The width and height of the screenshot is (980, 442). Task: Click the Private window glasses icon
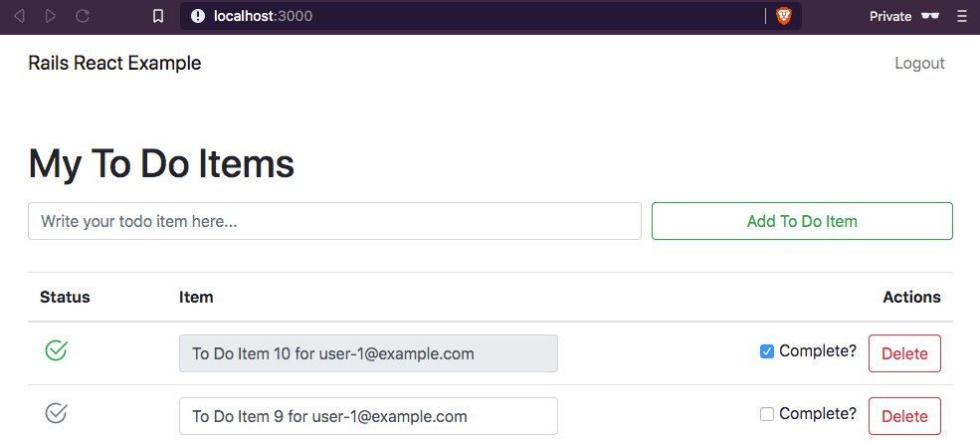coord(930,16)
